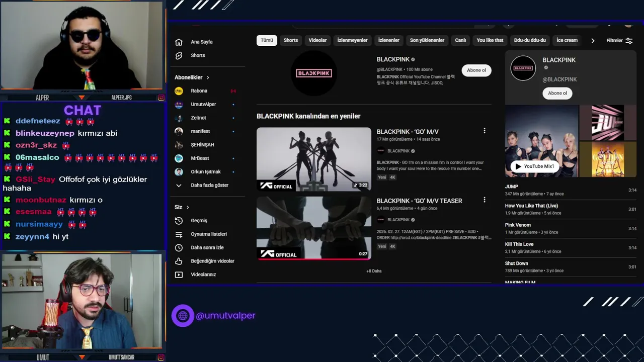Select the Son yüklenenler filter chip
Screen dimensions: 644x362
(x=427, y=40)
